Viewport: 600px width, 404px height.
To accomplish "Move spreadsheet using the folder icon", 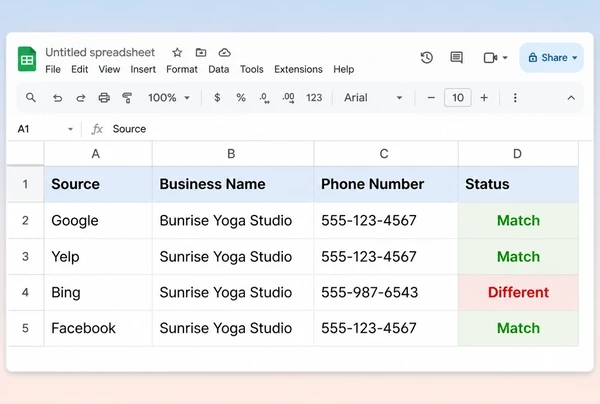I will click(201, 52).
